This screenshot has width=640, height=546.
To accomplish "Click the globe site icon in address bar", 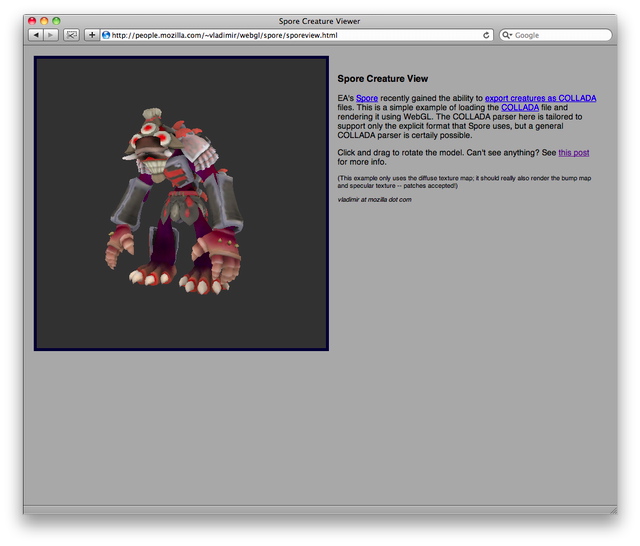I will (106, 35).
